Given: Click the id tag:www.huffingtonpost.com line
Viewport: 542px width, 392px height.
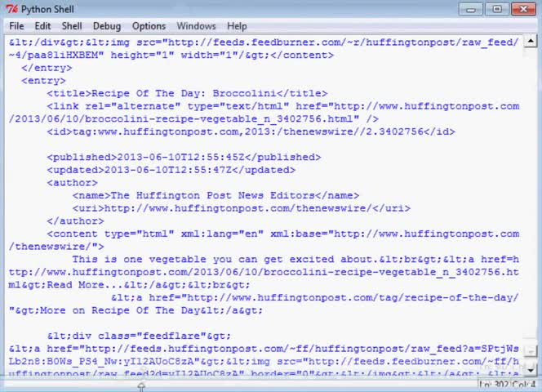Looking at the screenshot, I should 251,131.
